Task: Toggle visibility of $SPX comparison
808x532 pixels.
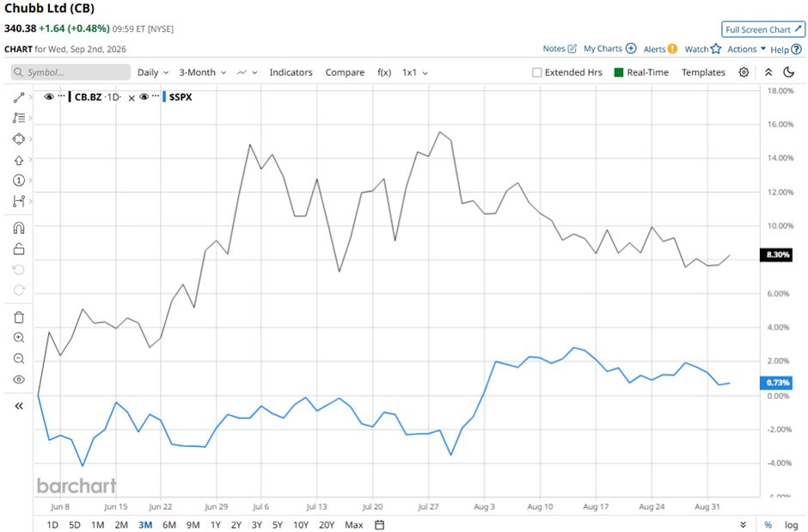Action: coord(144,97)
